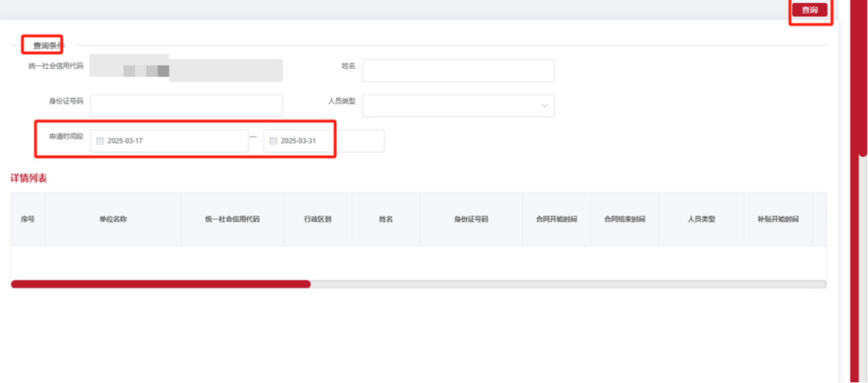
Task: Click the 统一社会信用代码 table column header
Action: click(x=232, y=219)
